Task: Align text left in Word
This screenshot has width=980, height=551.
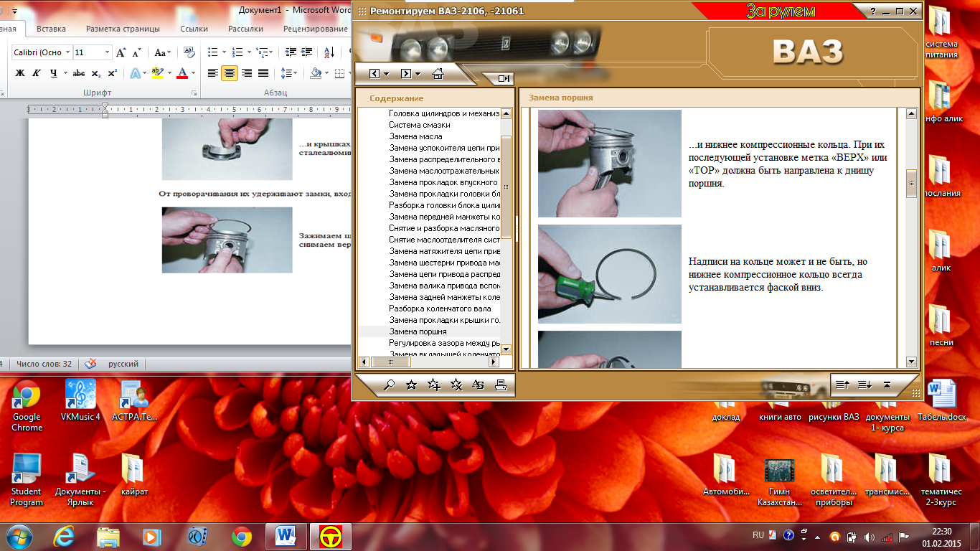Action: tap(213, 73)
